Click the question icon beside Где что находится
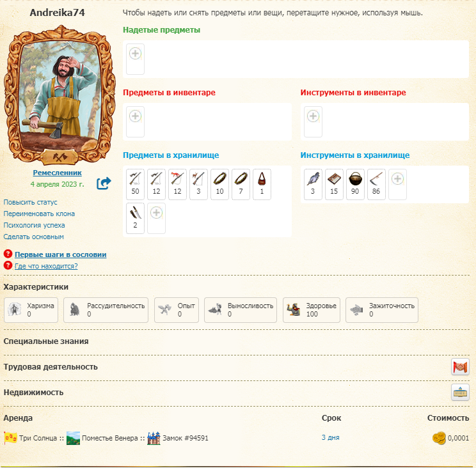 (x=8, y=265)
